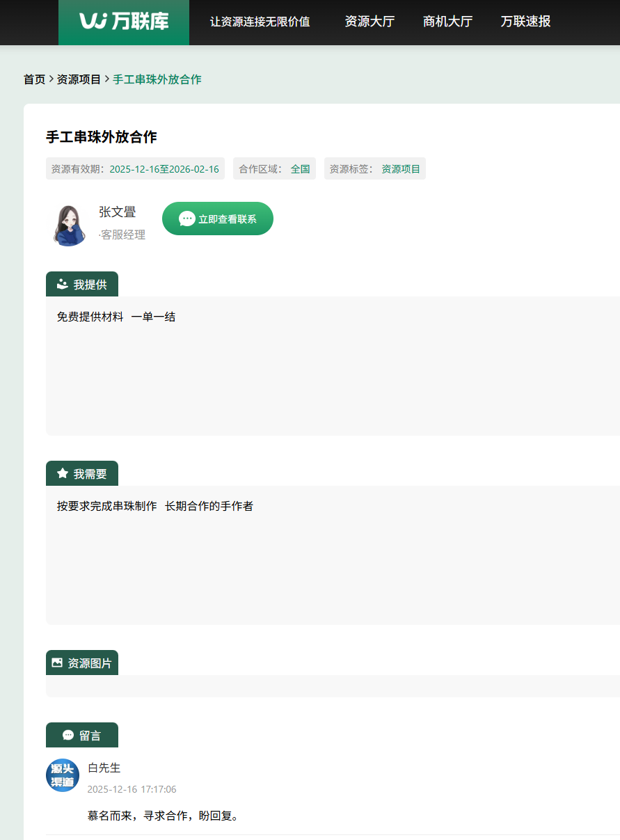Click the 资源项目 breadcrumb link
This screenshot has height=840, width=620.
79,79
